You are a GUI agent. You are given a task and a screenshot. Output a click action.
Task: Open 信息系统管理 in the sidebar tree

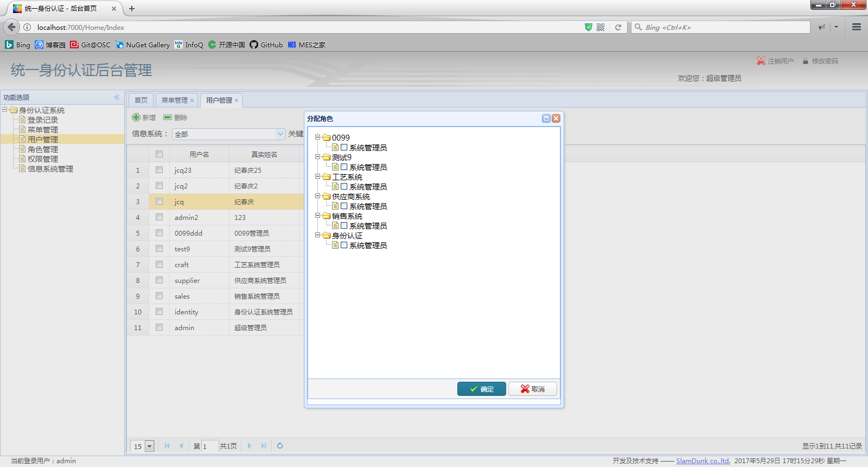tap(50, 169)
